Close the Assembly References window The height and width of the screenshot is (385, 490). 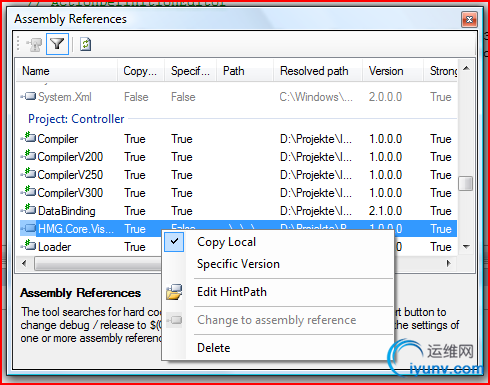point(470,19)
